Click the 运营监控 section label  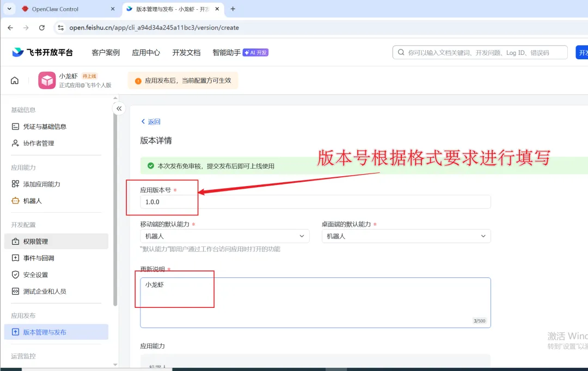23,356
